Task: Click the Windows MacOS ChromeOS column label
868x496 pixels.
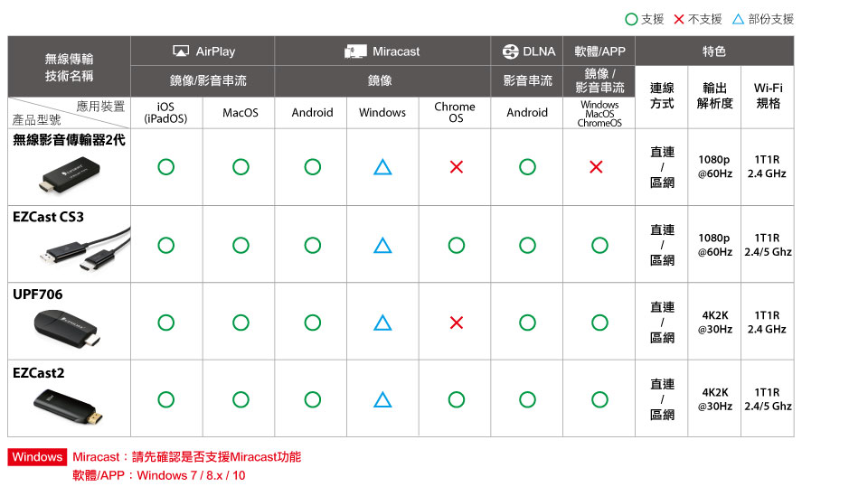Action: [599, 114]
